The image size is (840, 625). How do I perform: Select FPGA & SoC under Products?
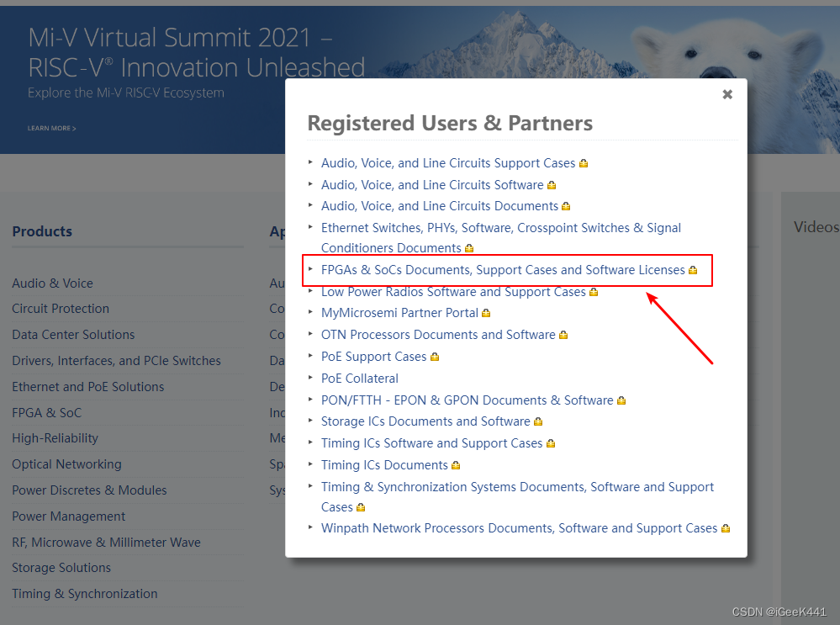pos(46,413)
